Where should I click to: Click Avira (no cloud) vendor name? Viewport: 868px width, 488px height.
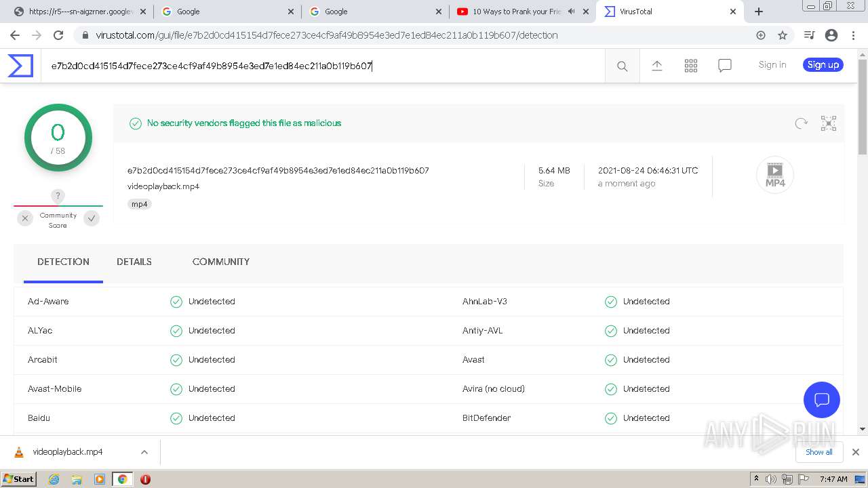point(494,389)
